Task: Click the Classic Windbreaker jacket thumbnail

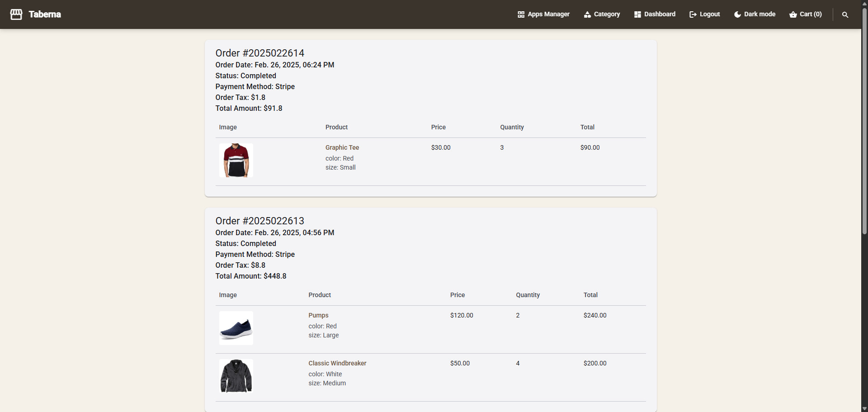Action: point(236,376)
